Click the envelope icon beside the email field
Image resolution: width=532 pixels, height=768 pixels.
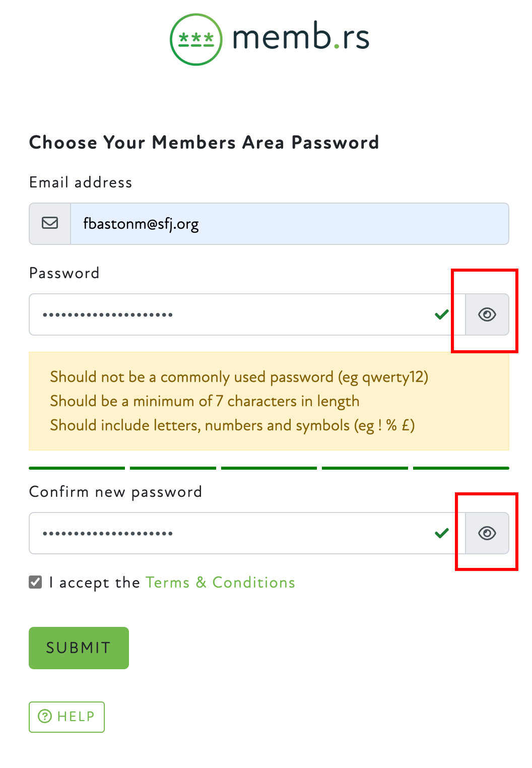(x=50, y=223)
